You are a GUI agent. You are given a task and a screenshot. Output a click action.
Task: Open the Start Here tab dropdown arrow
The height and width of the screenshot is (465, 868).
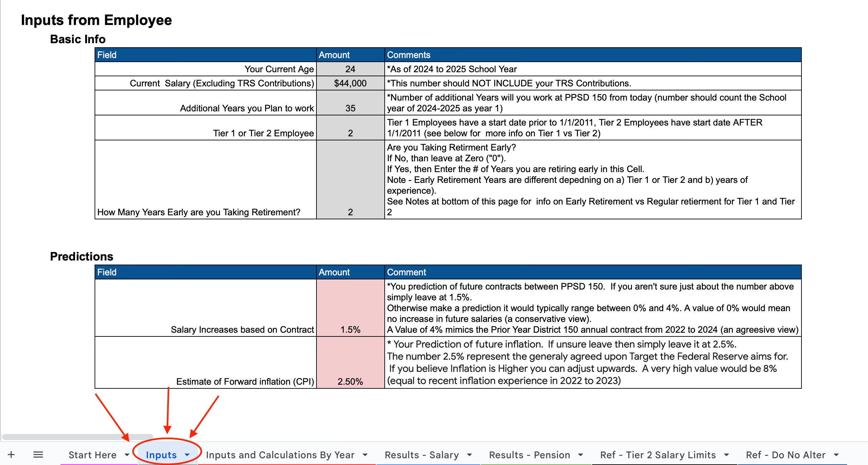tap(127, 455)
